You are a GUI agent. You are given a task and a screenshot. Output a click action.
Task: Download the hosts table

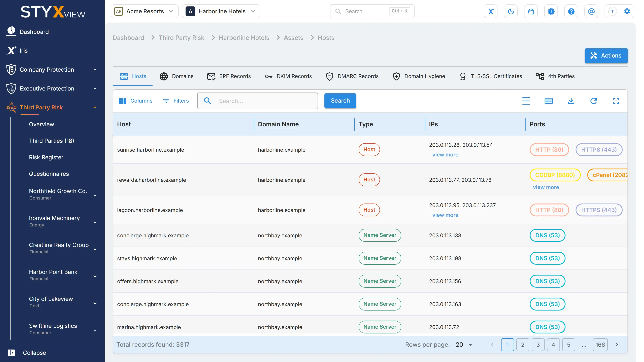click(x=571, y=101)
